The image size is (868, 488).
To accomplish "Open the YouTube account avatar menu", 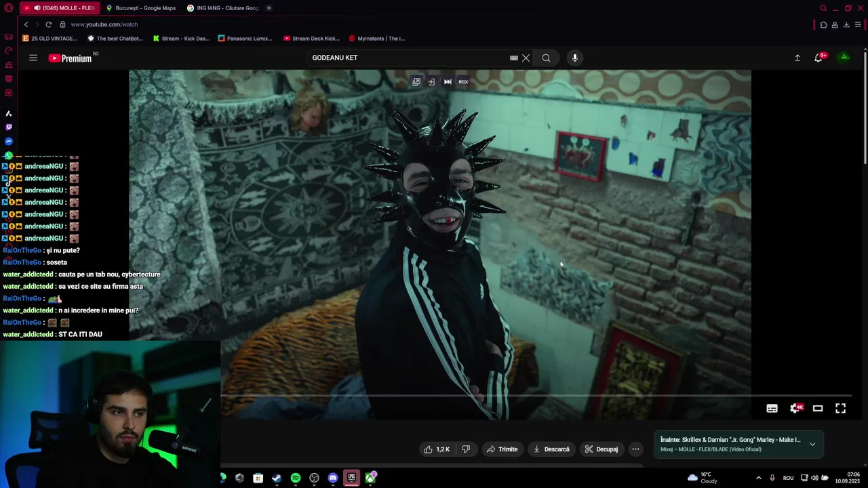I will point(844,58).
